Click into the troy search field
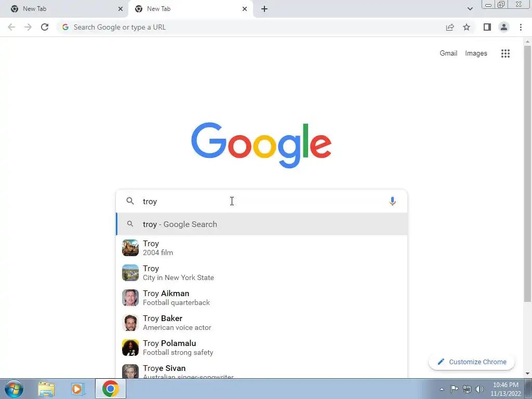The image size is (532, 399). 261,201
